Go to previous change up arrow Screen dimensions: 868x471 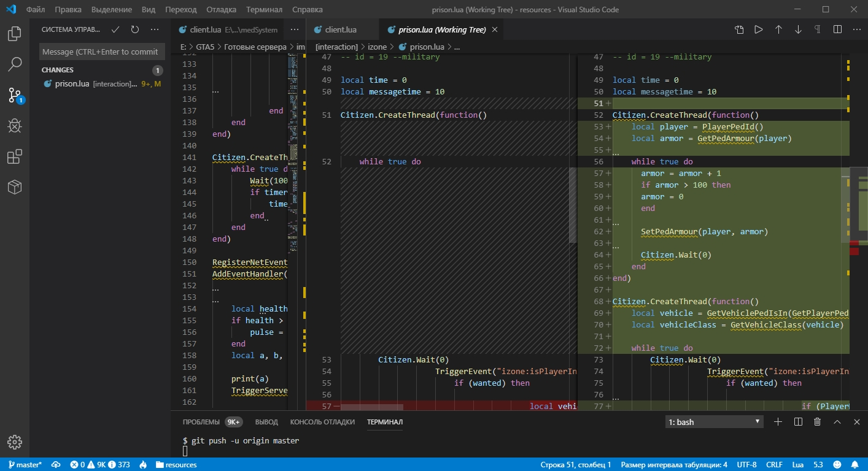(x=778, y=29)
